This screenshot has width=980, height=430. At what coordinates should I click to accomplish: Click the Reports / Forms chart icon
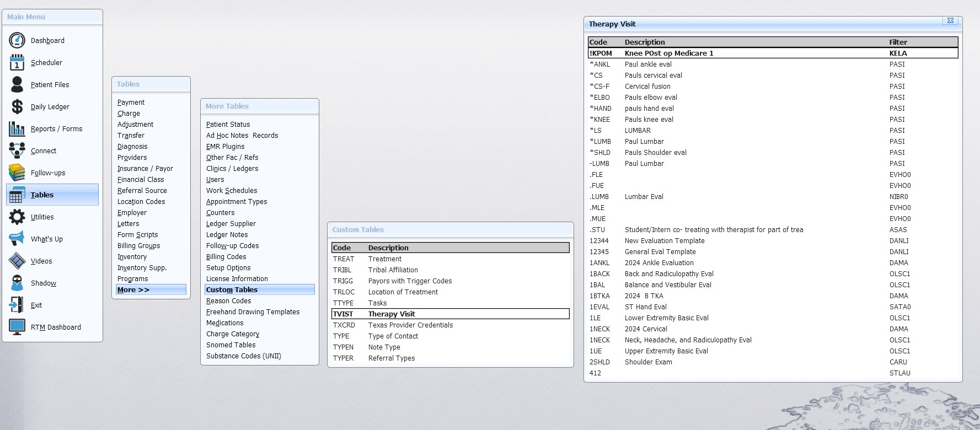tap(17, 128)
